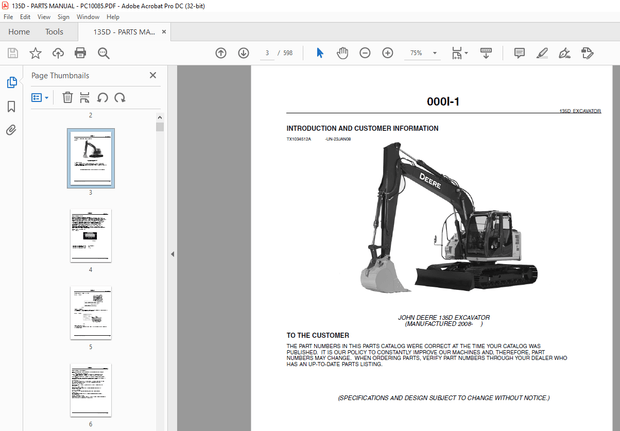620x431 pixels.
Task: Select page 4 thumbnail
Action: [91, 236]
